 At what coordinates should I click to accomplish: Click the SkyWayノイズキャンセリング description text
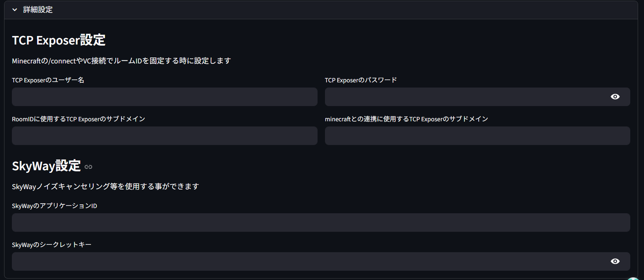[105, 187]
